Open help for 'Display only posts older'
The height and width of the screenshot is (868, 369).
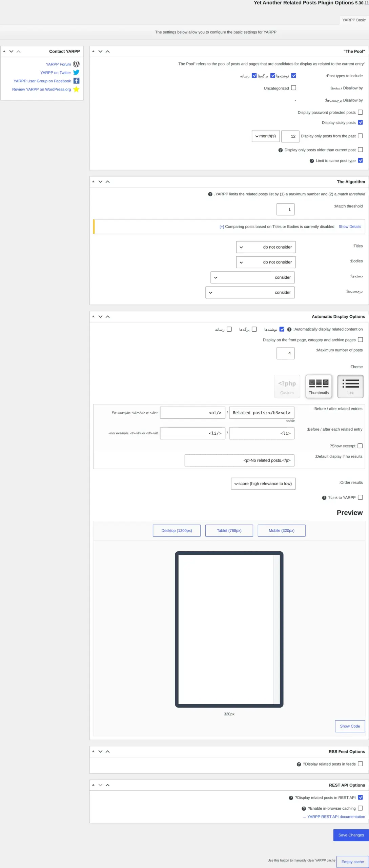click(x=281, y=150)
